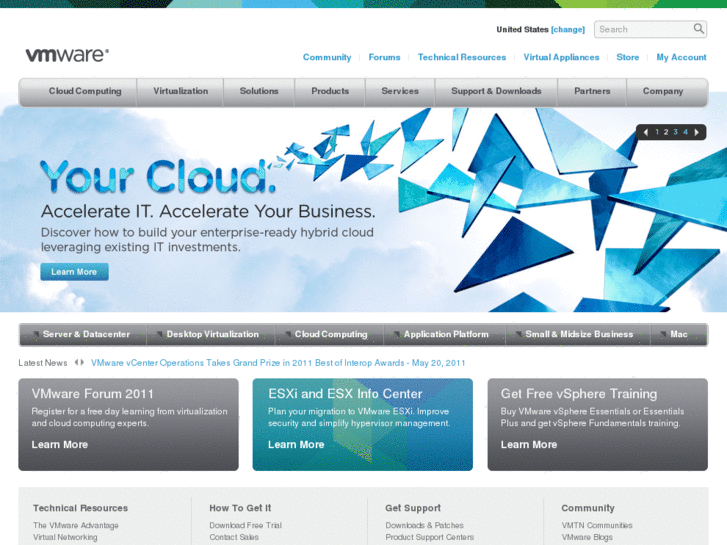Open Virtual Appliances link

click(x=561, y=57)
